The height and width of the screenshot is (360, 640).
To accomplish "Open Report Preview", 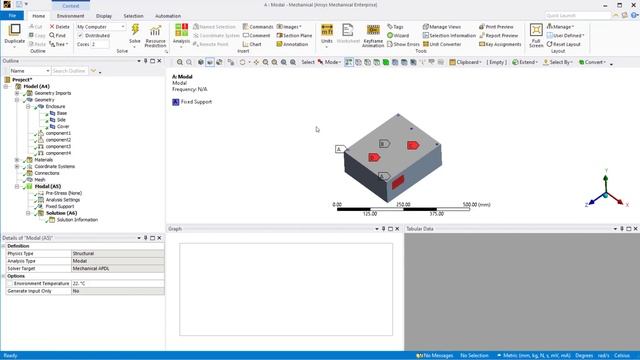I will pyautogui.click(x=498, y=36).
